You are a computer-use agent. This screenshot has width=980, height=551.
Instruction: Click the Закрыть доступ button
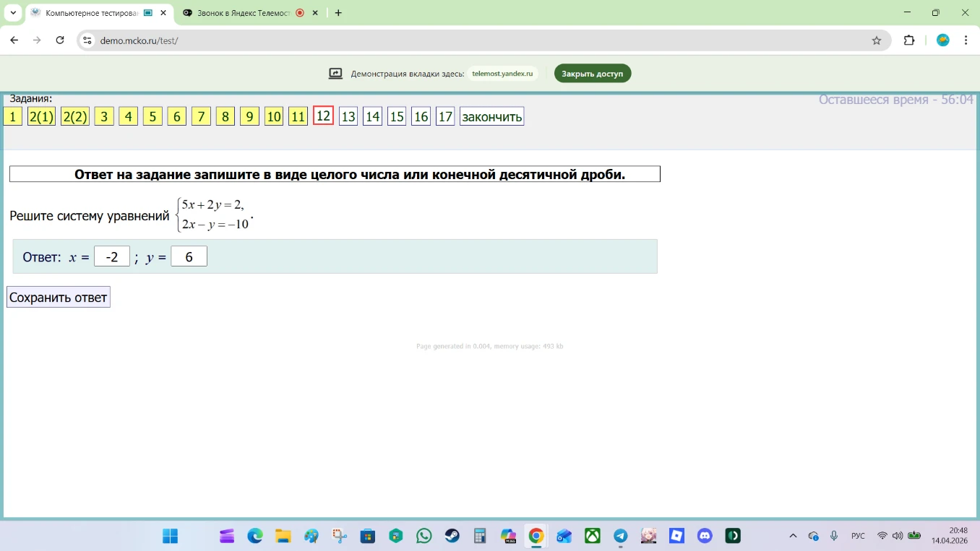coord(593,74)
